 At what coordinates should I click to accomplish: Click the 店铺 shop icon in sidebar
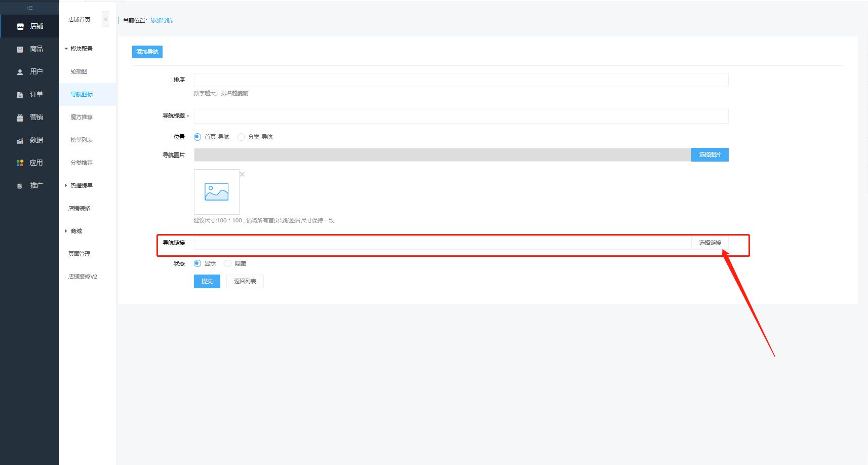click(x=20, y=26)
